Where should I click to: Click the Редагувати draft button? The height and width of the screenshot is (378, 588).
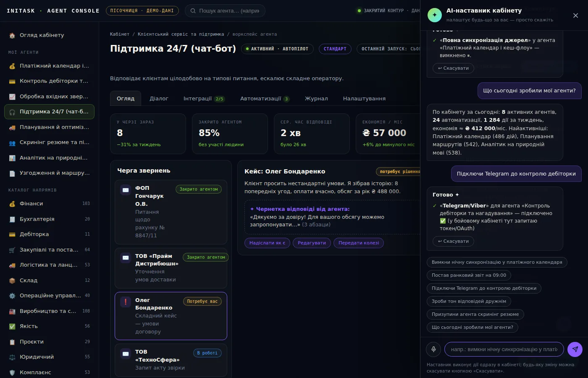point(312,243)
